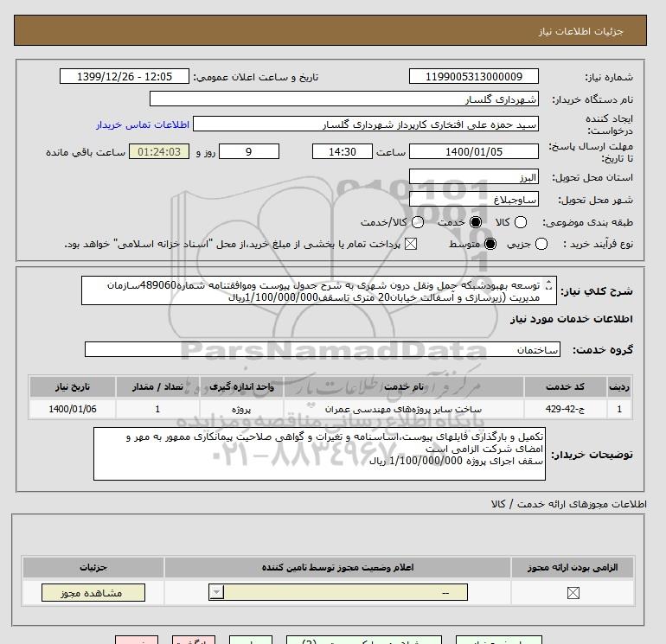
Task: Click the گروه خدمت field ساختمان
Action: pos(323,349)
